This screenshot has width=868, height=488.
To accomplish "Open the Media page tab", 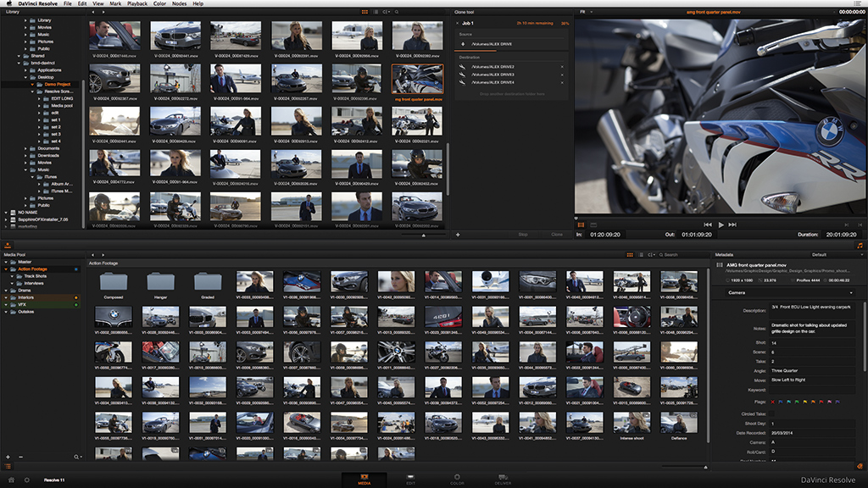I will (x=364, y=480).
